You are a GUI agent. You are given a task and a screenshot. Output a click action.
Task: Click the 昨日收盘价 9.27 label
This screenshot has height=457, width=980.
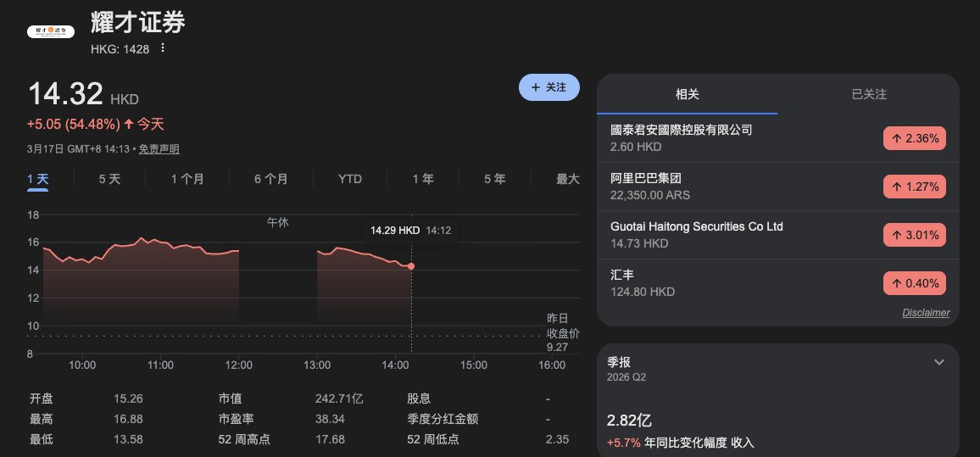tap(563, 332)
